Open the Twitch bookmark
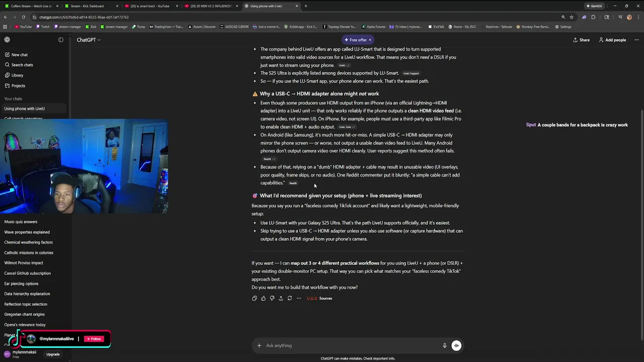Screen dimensions: 644x362 (43, 27)
